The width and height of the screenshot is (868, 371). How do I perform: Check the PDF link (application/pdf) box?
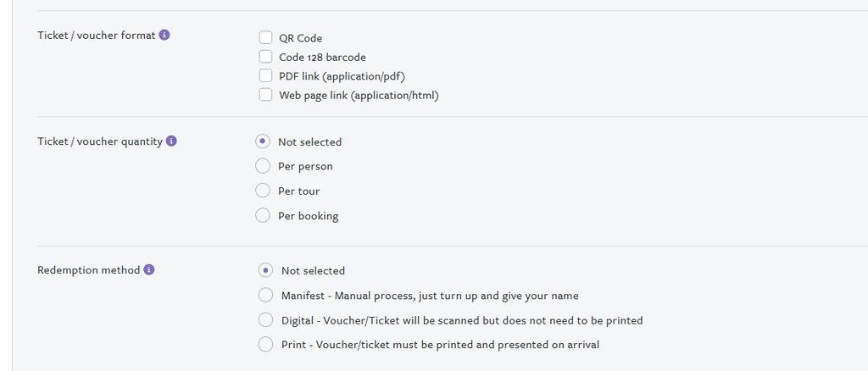pyautogui.click(x=265, y=76)
